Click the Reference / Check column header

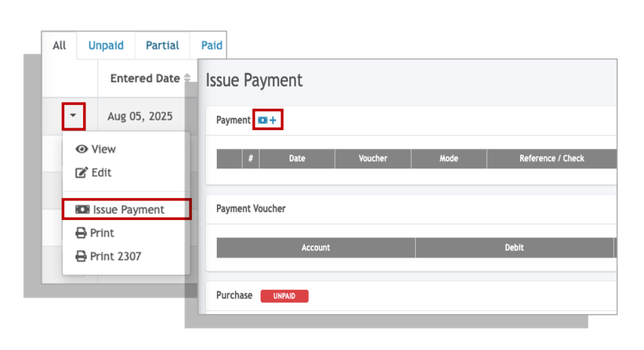552,158
